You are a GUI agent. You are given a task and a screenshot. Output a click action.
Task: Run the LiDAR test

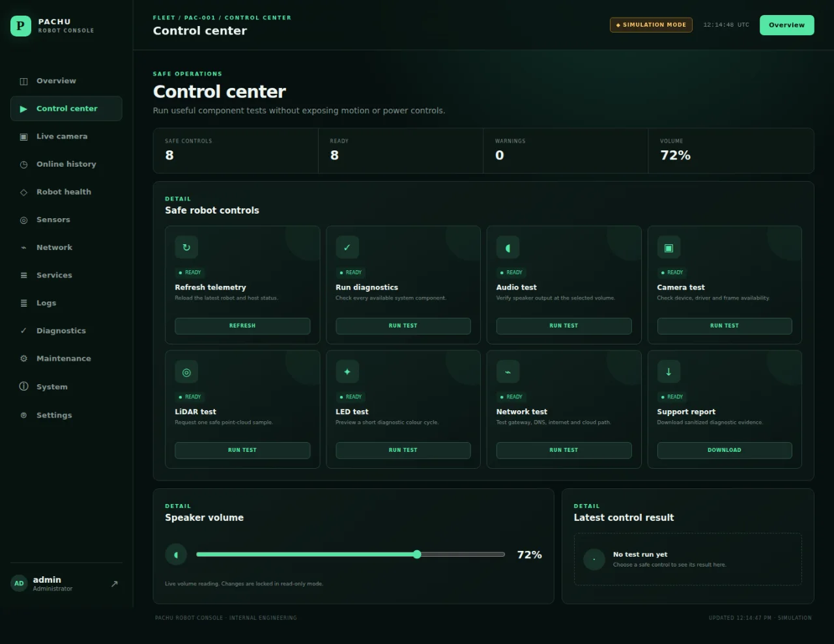click(242, 450)
